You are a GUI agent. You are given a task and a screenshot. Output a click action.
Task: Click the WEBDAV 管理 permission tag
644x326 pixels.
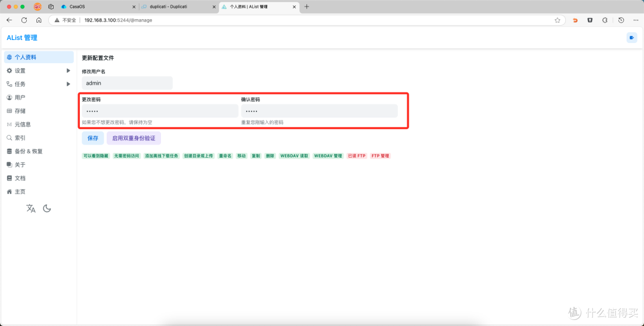click(328, 156)
